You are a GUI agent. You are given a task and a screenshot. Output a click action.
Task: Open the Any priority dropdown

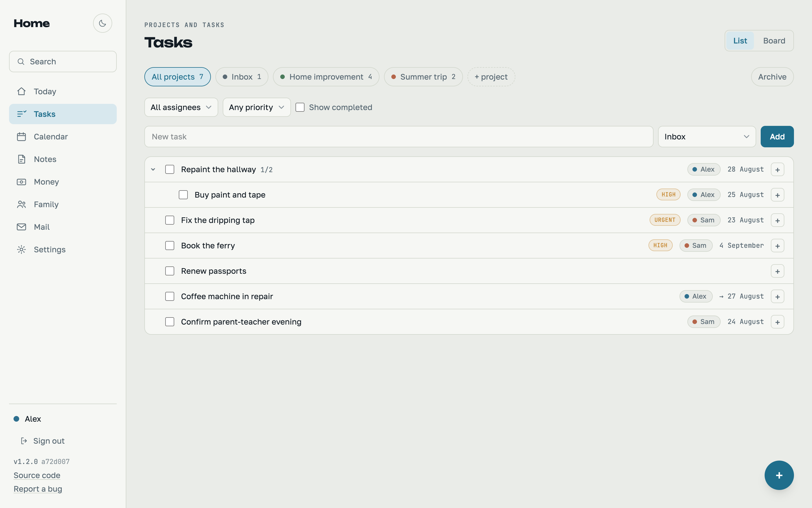pos(257,107)
